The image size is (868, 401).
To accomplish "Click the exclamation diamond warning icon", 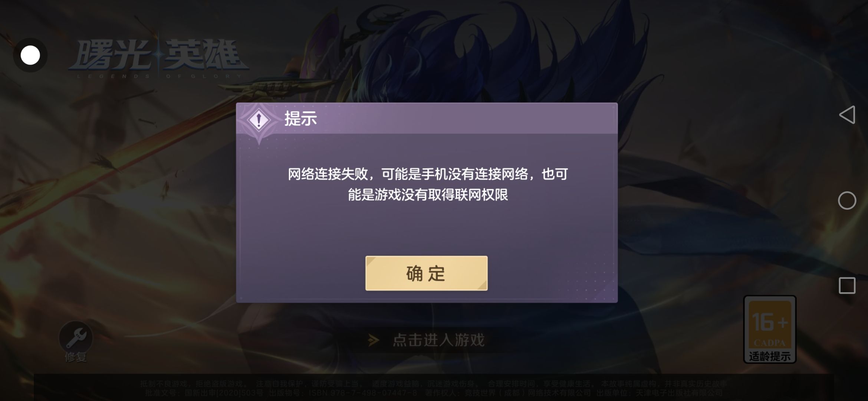I will click(259, 120).
